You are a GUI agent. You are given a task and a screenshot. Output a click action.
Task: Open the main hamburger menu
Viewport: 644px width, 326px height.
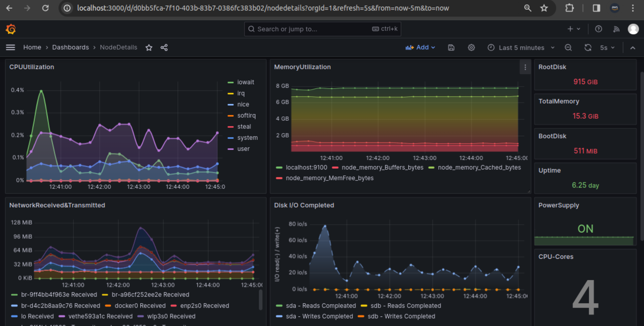click(10, 47)
